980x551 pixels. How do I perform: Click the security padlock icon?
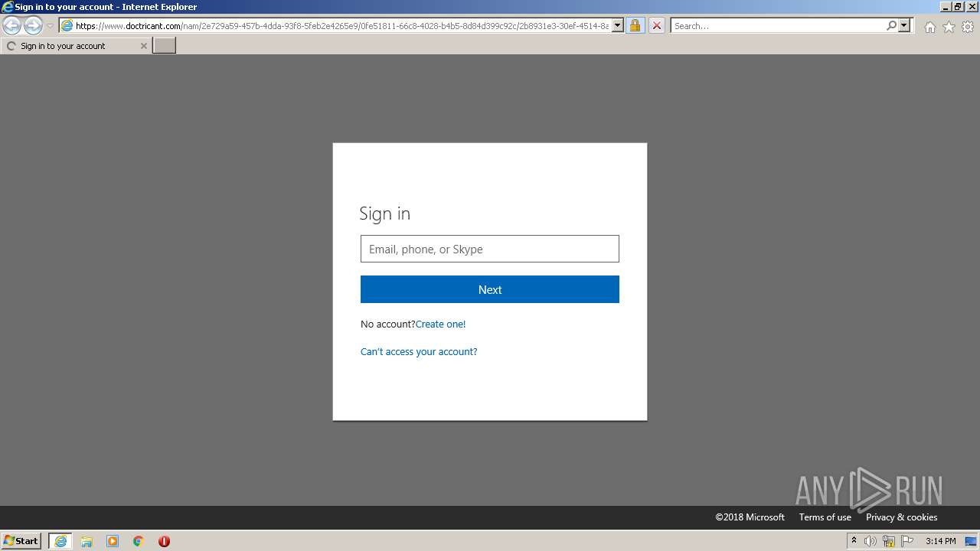tap(635, 26)
